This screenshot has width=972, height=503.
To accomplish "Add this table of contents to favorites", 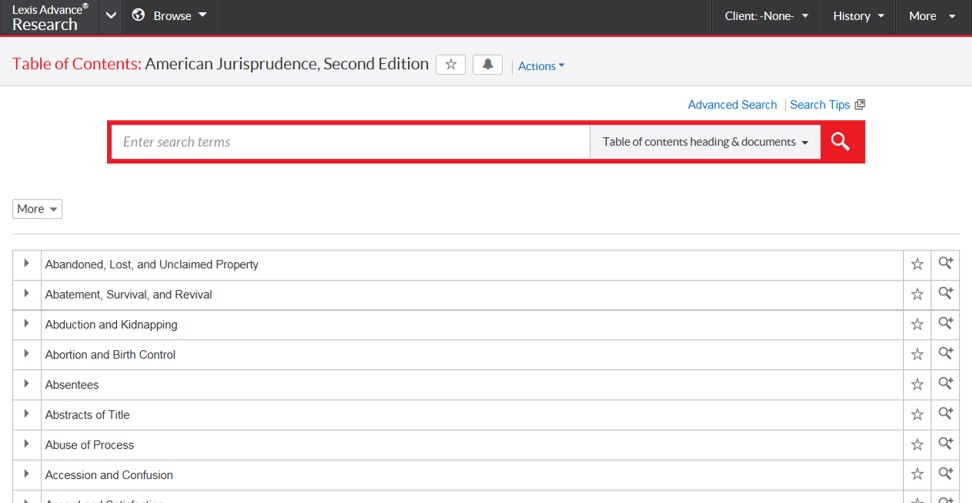I will click(x=451, y=65).
